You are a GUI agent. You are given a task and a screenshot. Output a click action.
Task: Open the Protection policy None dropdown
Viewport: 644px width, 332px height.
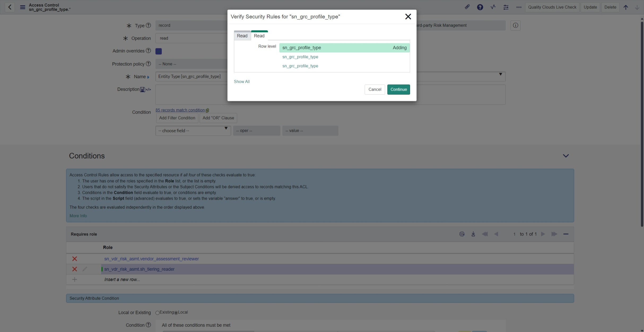[191, 64]
